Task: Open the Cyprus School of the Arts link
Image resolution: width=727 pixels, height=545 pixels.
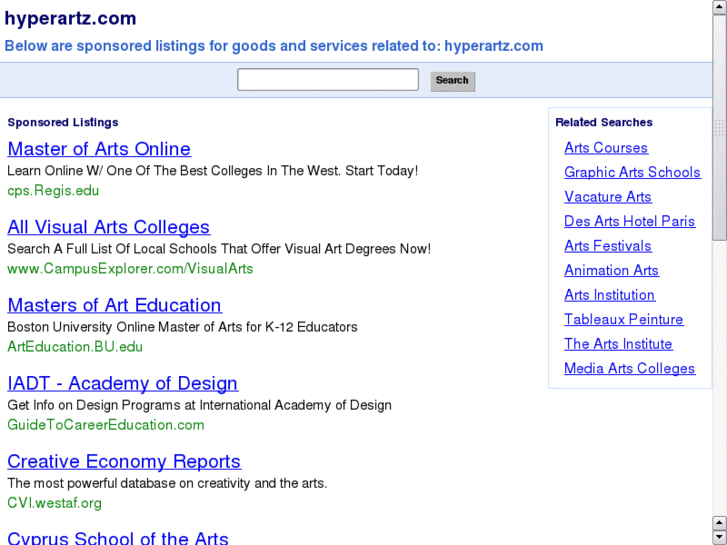Action: tap(118, 538)
